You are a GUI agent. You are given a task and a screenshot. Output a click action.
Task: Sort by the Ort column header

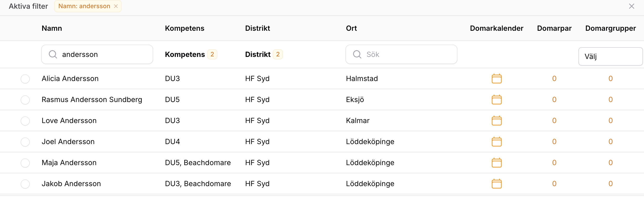pyautogui.click(x=351, y=28)
